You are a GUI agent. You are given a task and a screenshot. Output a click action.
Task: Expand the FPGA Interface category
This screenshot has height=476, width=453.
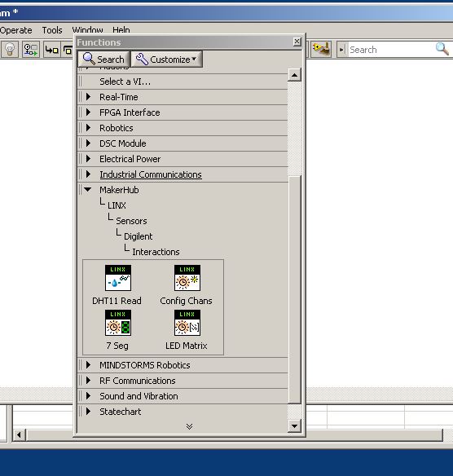[89, 112]
